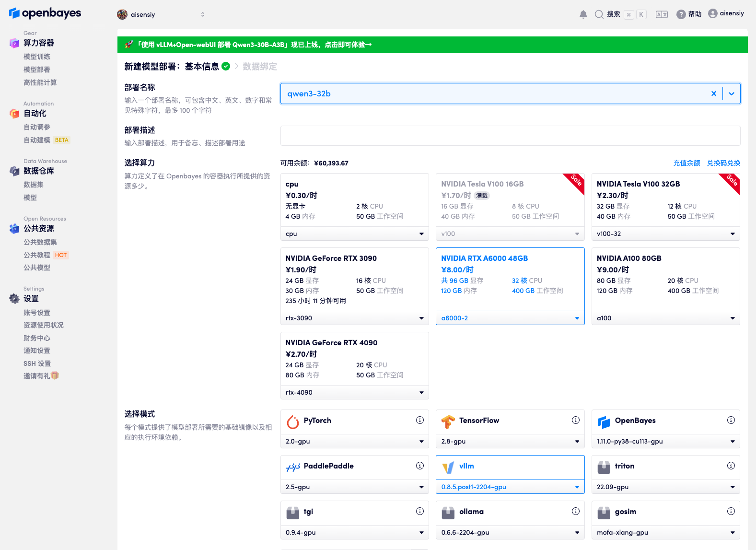Image resolution: width=756 pixels, height=550 pixels.
Task: Choose the NVIDIA GeForce RTX 4090 option
Action: tap(354, 359)
